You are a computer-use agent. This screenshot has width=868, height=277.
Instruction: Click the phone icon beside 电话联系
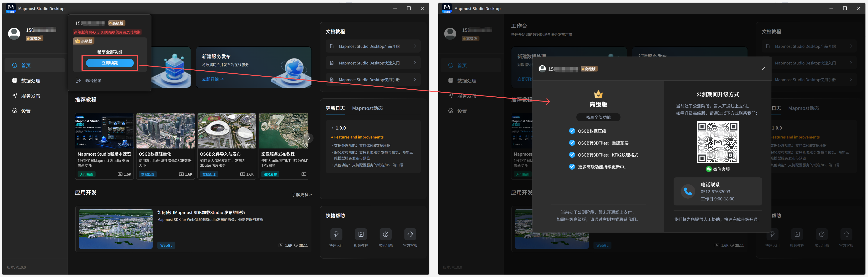coord(688,192)
